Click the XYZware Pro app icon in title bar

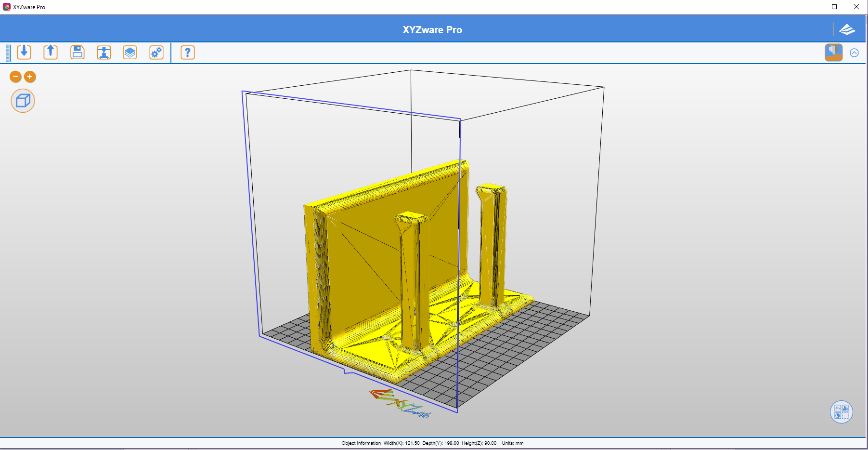[7, 7]
